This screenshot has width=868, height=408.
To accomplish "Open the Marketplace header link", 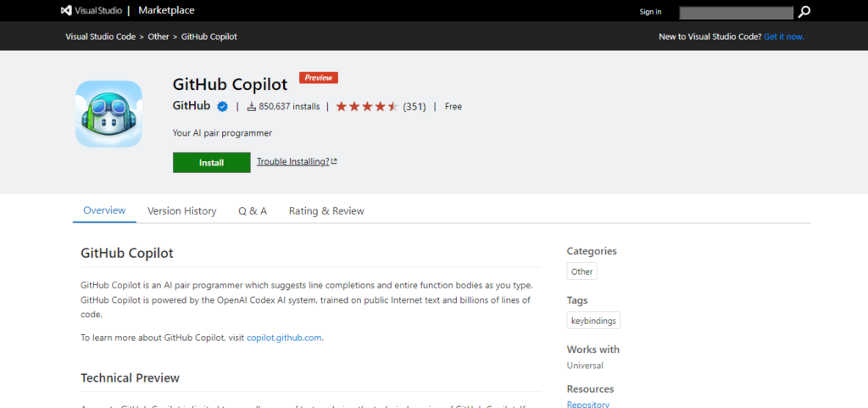I will (x=165, y=11).
